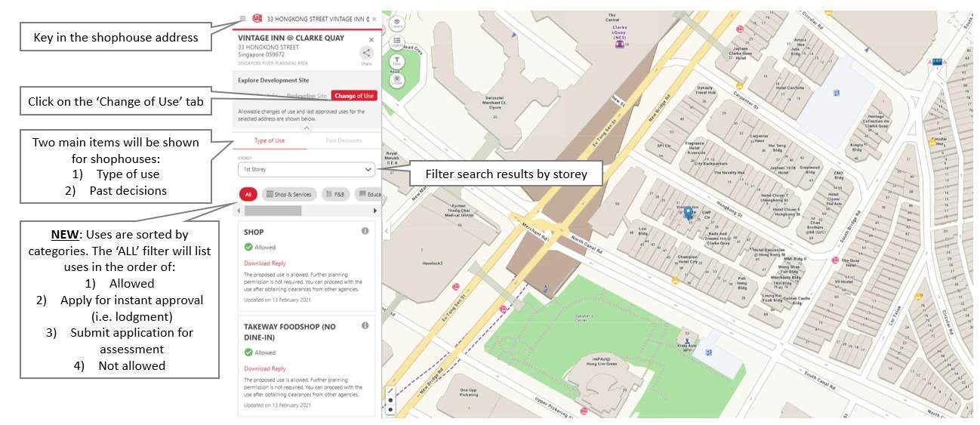Collapse the side panel with the arrow handle

point(386,231)
